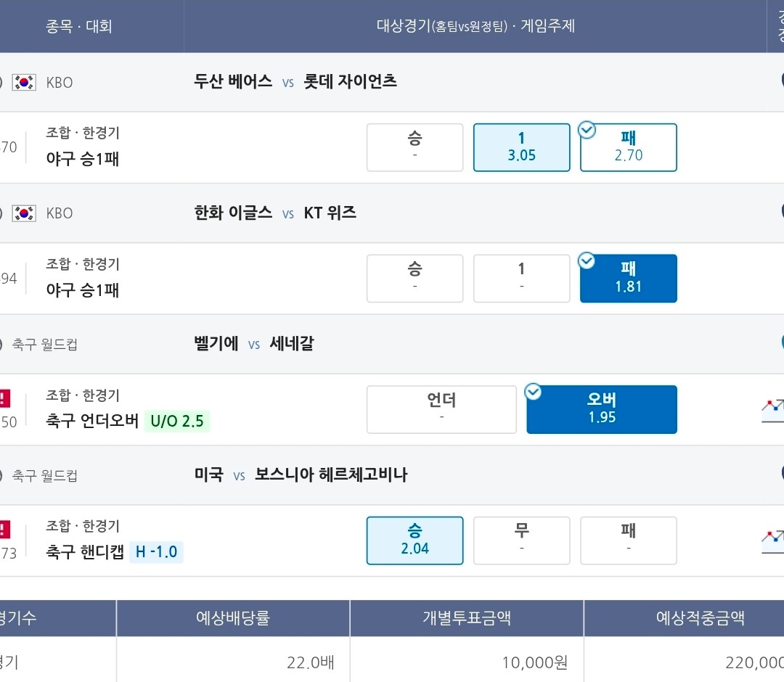Pick 무 draw for USA vs Bosnia
This screenshot has height=682, width=784.
coord(521,541)
